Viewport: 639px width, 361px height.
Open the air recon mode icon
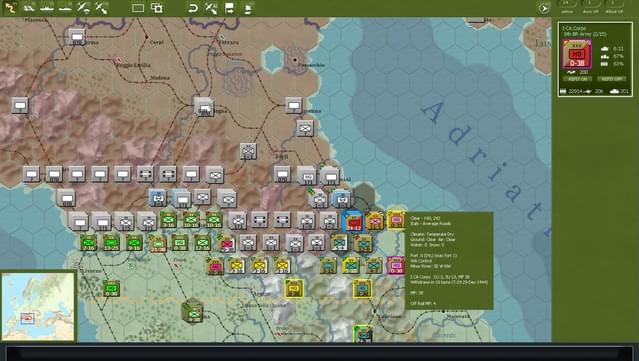[x=84, y=8]
